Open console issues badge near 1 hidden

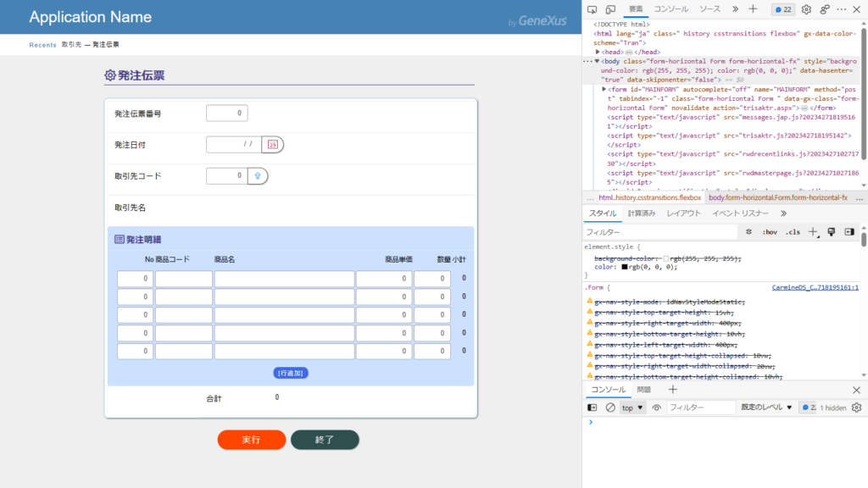click(808, 408)
